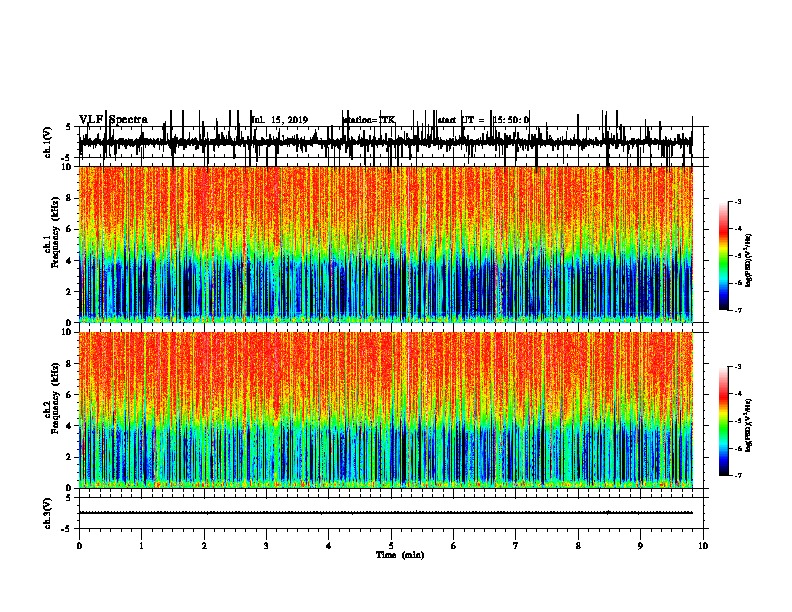
Task: Click time axis tick label '5'
Action: tap(391, 546)
